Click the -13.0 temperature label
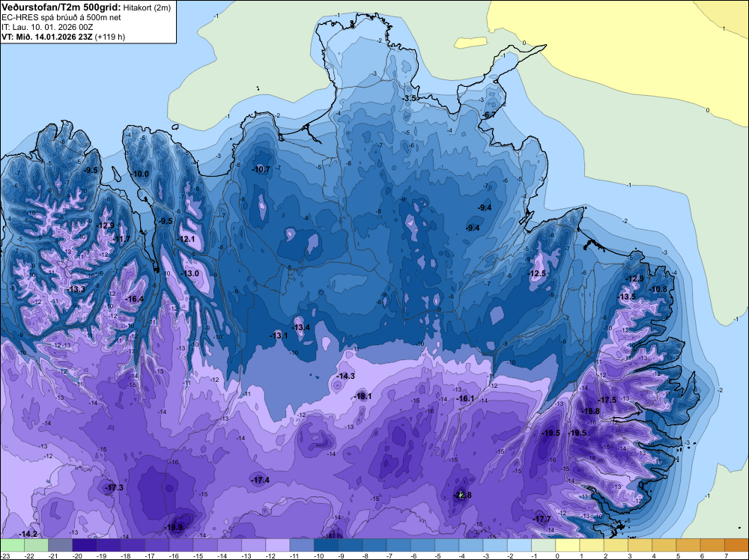749x560 pixels. click(x=190, y=273)
